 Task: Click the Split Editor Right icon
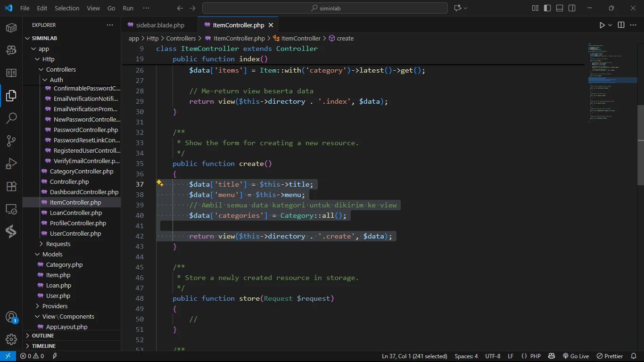coord(621,25)
